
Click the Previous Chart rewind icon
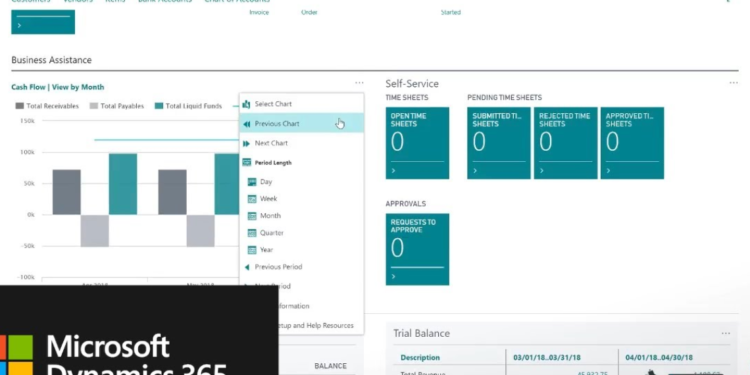click(x=246, y=124)
